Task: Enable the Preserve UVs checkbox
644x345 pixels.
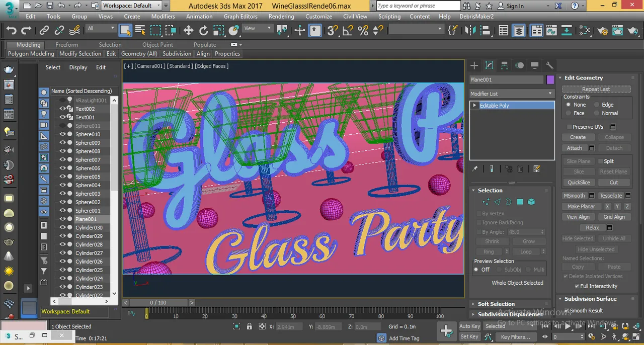Action: (569, 127)
